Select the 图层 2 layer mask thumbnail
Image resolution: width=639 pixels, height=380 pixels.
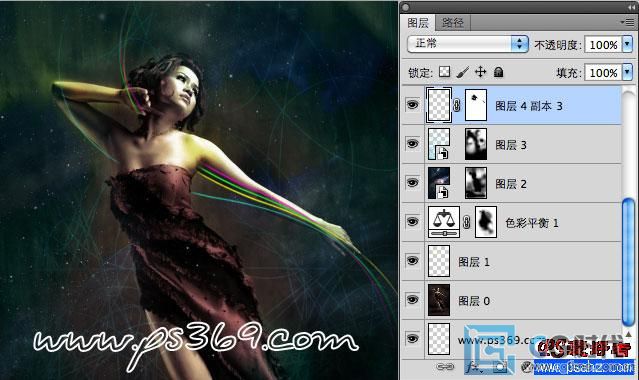[476, 183]
